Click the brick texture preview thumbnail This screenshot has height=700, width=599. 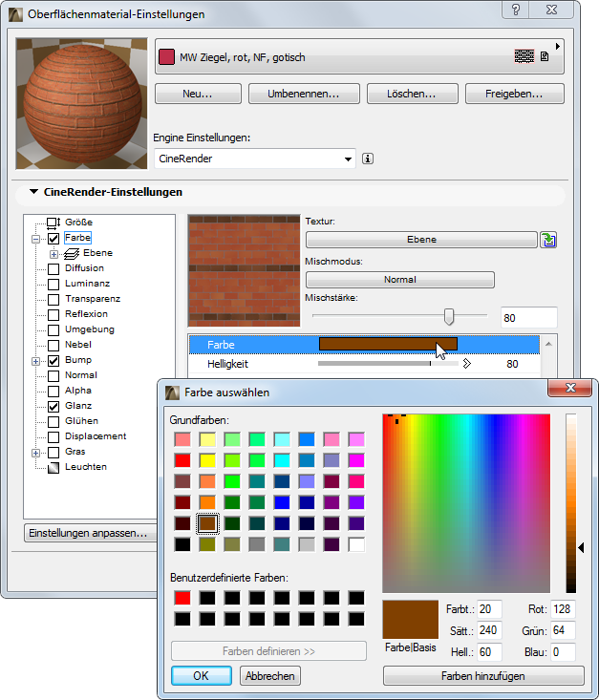[245, 271]
